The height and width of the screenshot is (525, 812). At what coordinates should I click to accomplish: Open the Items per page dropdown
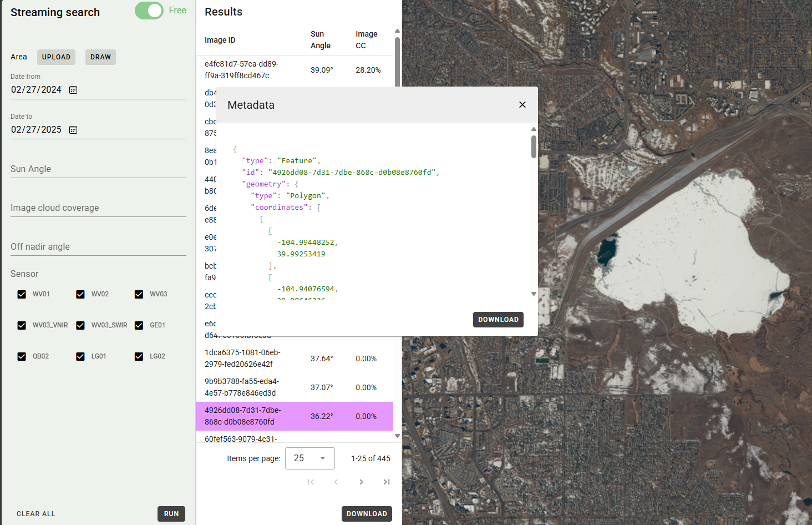click(x=310, y=458)
